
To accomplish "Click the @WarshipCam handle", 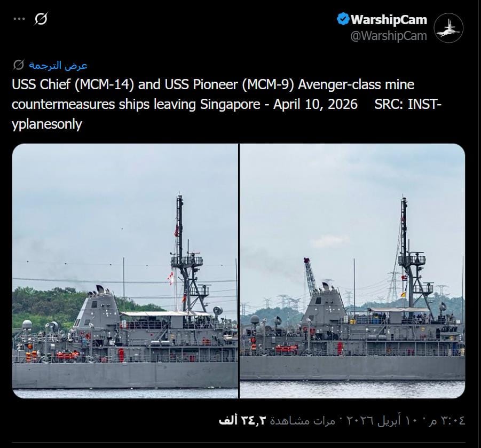I will pos(389,36).
